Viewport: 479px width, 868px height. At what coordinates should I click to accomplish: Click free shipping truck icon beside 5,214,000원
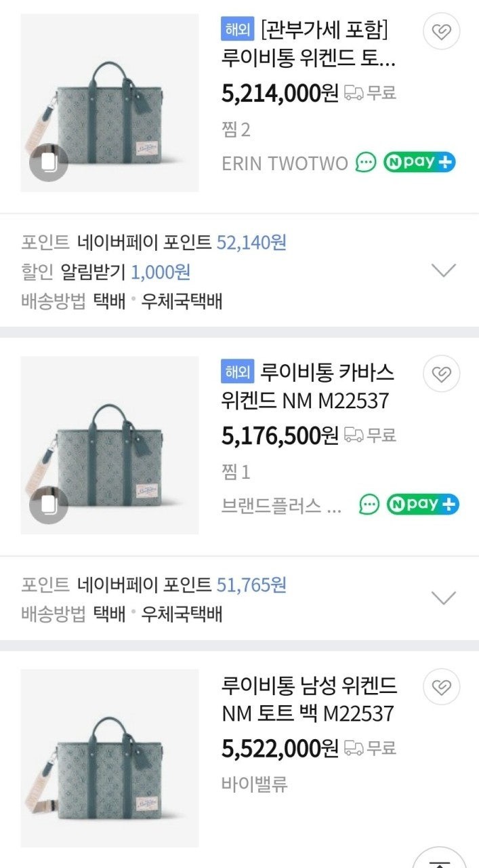(354, 92)
